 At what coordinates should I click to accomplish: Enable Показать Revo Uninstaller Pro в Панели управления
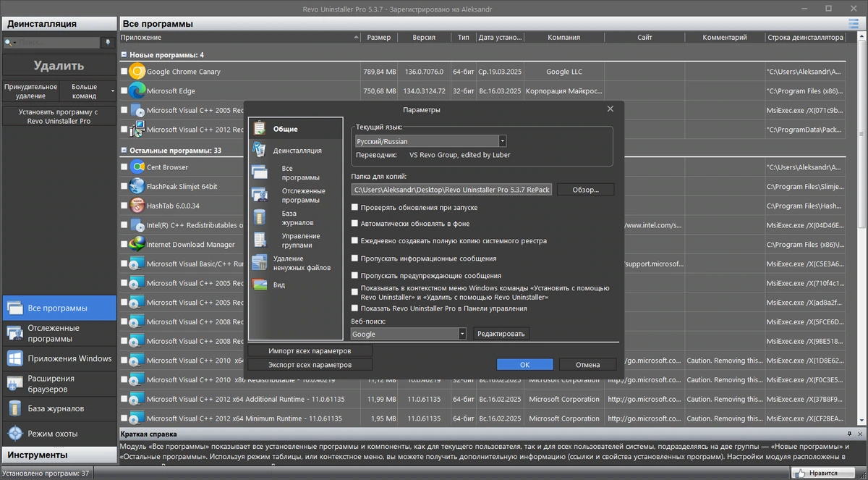(x=354, y=308)
